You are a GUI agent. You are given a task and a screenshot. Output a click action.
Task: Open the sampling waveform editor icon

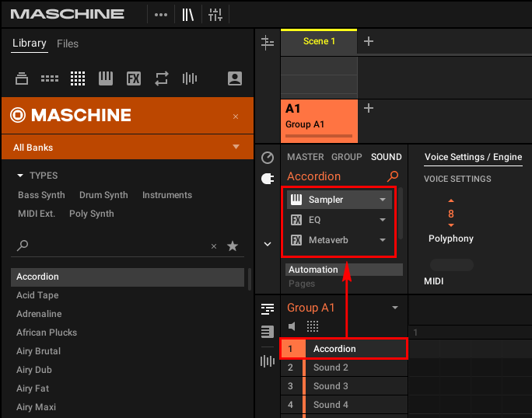click(x=268, y=361)
